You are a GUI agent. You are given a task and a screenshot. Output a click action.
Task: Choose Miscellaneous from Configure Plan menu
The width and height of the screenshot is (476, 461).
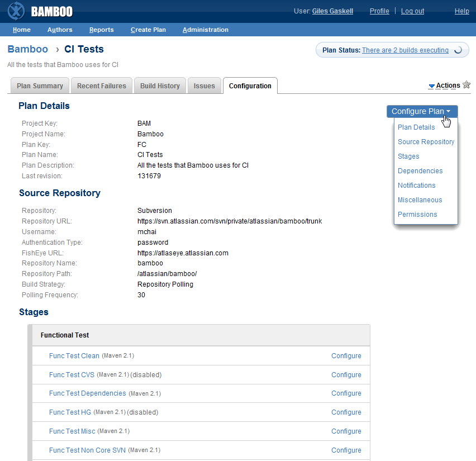[x=420, y=200]
